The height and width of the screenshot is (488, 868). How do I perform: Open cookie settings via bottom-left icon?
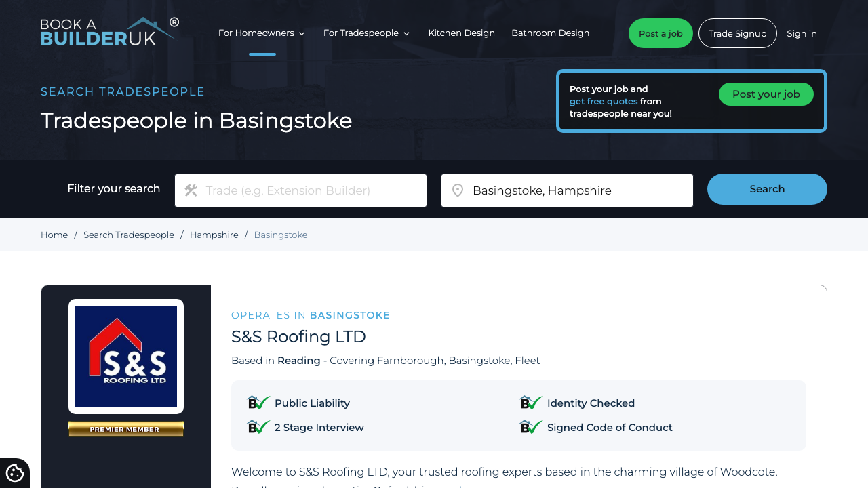coord(14,473)
